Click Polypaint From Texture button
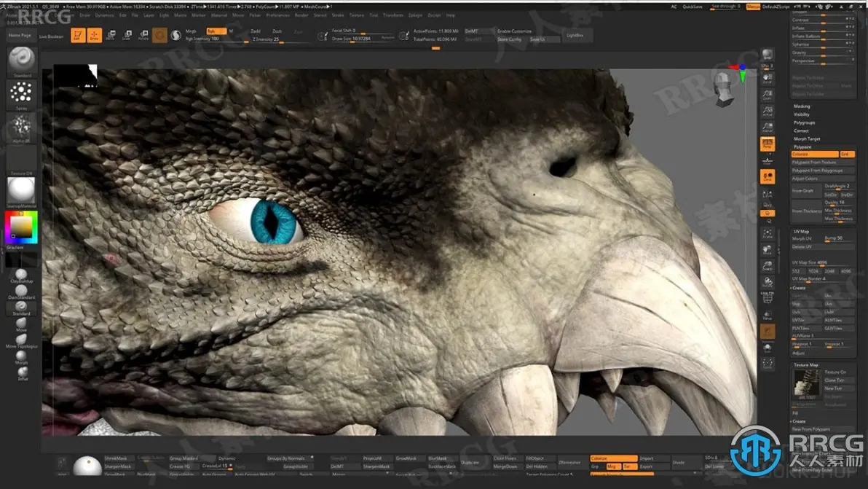The width and height of the screenshot is (868, 489). (x=823, y=163)
